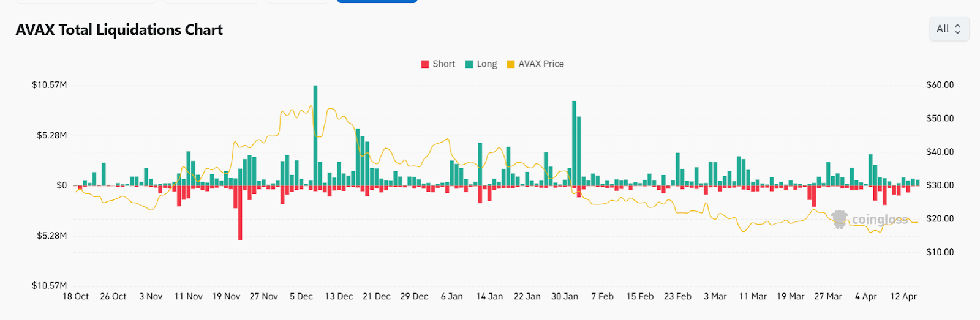980x320 pixels.
Task: Click the 14 Jan date label
Action: click(489, 296)
